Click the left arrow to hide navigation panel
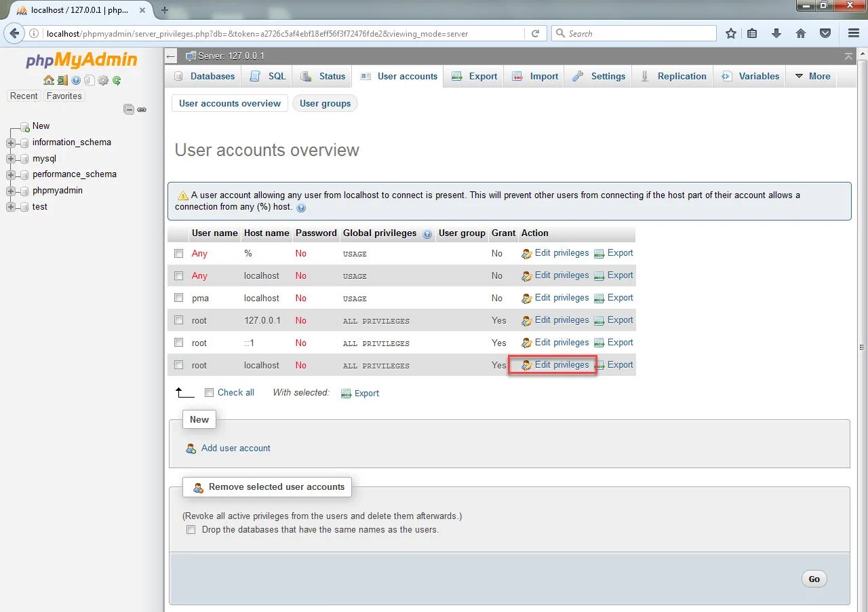This screenshot has height=612, width=868. click(x=171, y=56)
